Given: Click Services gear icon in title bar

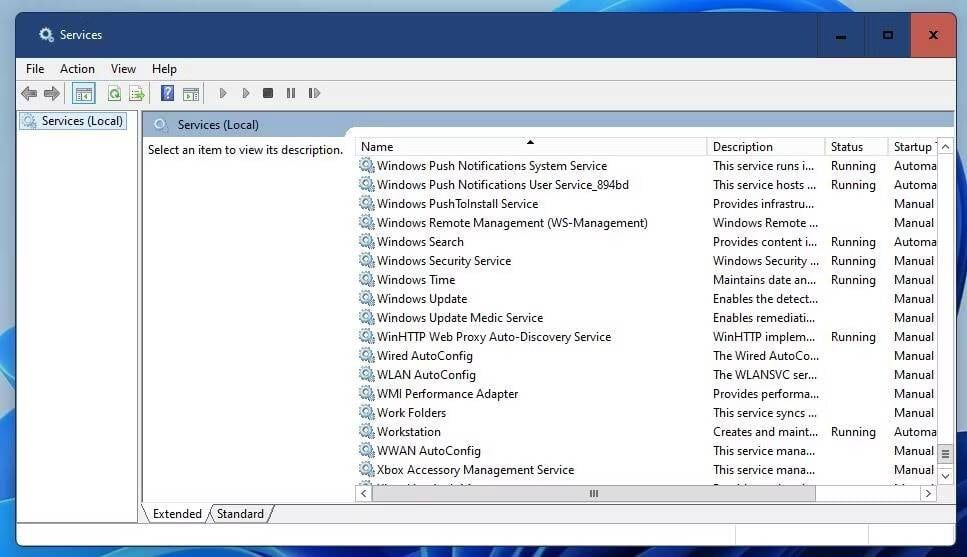Looking at the screenshot, I should pos(46,35).
